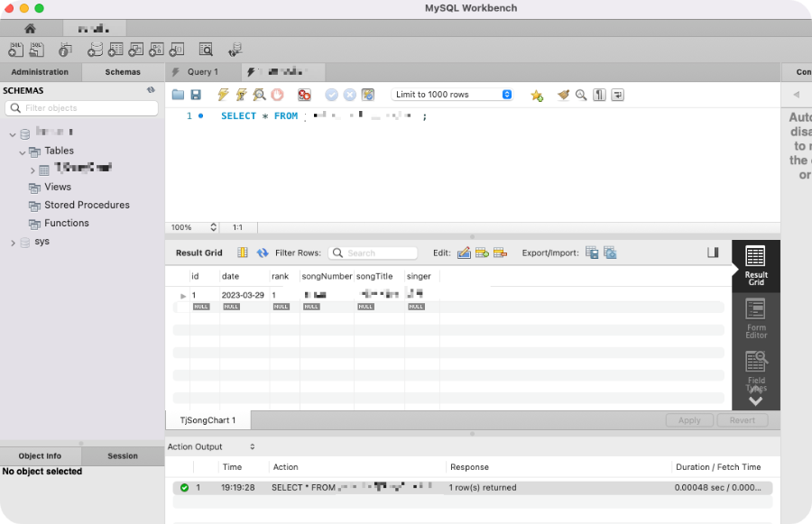The height and width of the screenshot is (524, 812).
Task: Reconnect to DBMS icon
Action: (235, 50)
